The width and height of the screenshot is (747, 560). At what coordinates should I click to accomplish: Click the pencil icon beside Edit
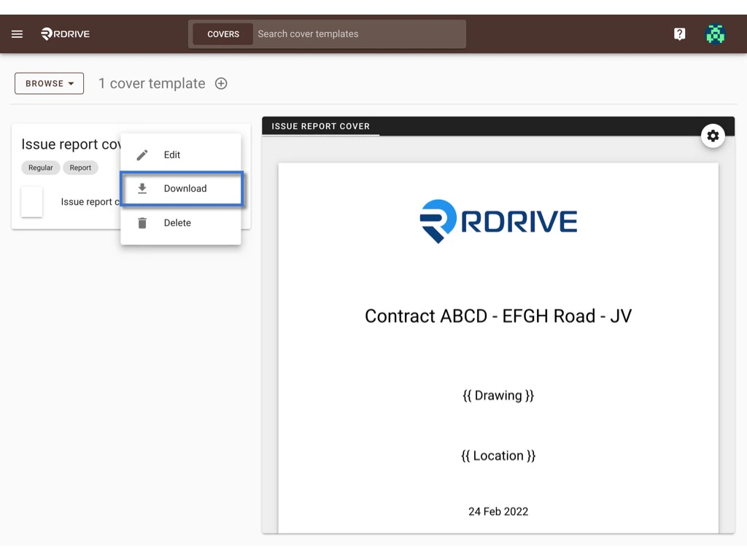142,155
